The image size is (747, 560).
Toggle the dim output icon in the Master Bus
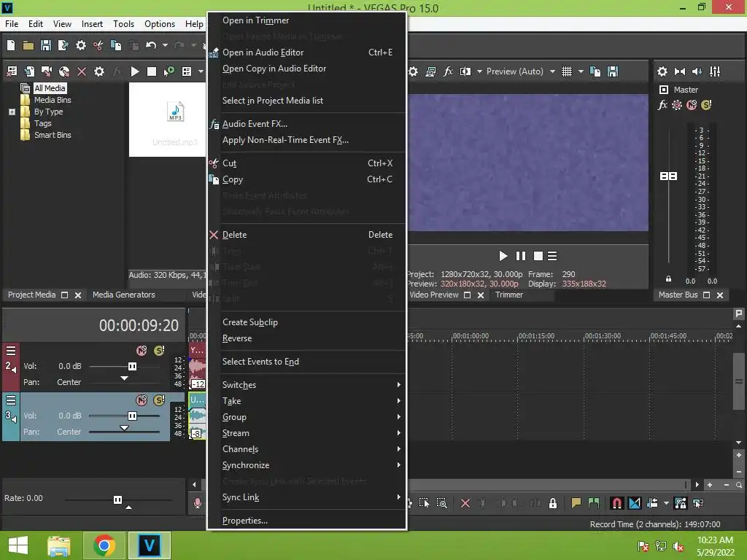pos(697,71)
